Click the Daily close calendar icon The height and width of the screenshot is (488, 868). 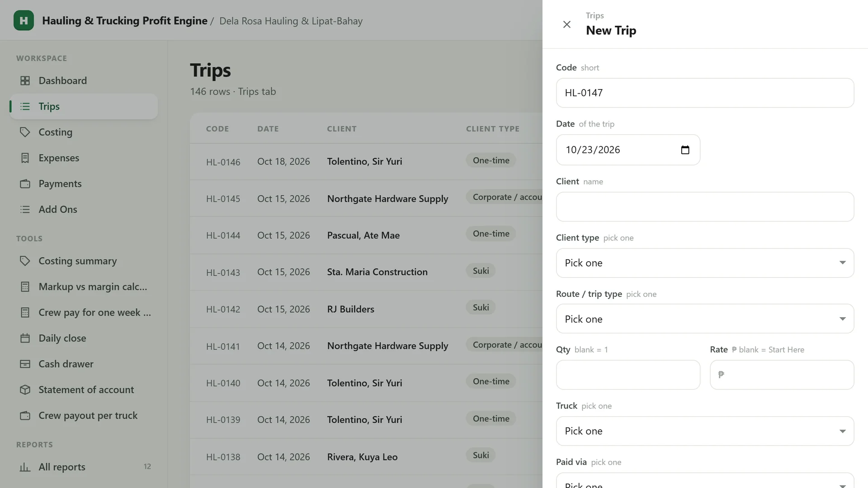(25, 338)
